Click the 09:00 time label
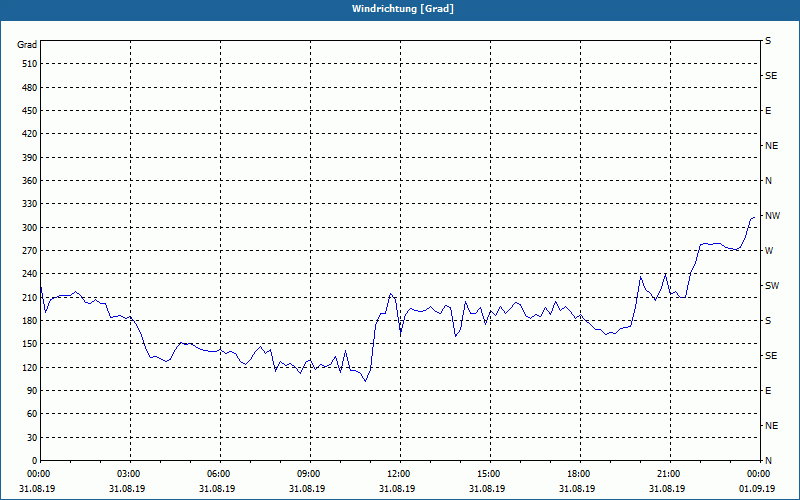The width and height of the screenshot is (800, 500). pos(307,474)
